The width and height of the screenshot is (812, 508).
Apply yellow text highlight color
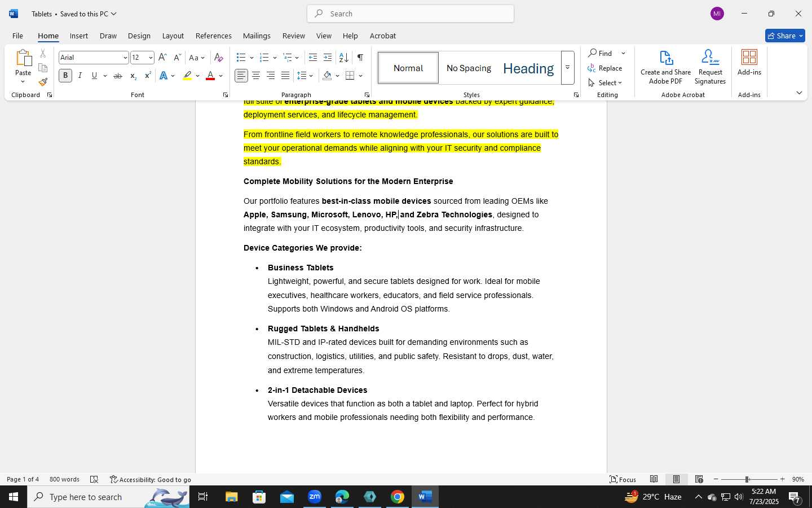(187, 76)
